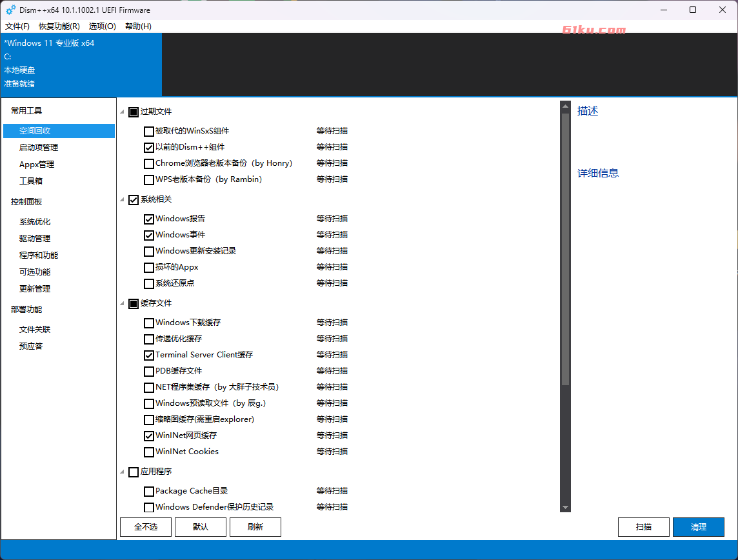Screen dimensions: 738x560
Task: Check NET程序集缓存 checkbox
Action: [x=149, y=387]
